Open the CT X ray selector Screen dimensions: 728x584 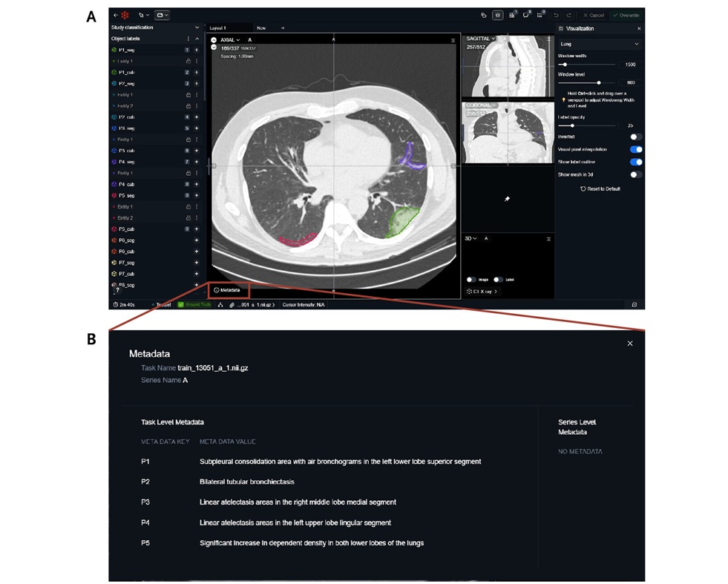coord(482,292)
